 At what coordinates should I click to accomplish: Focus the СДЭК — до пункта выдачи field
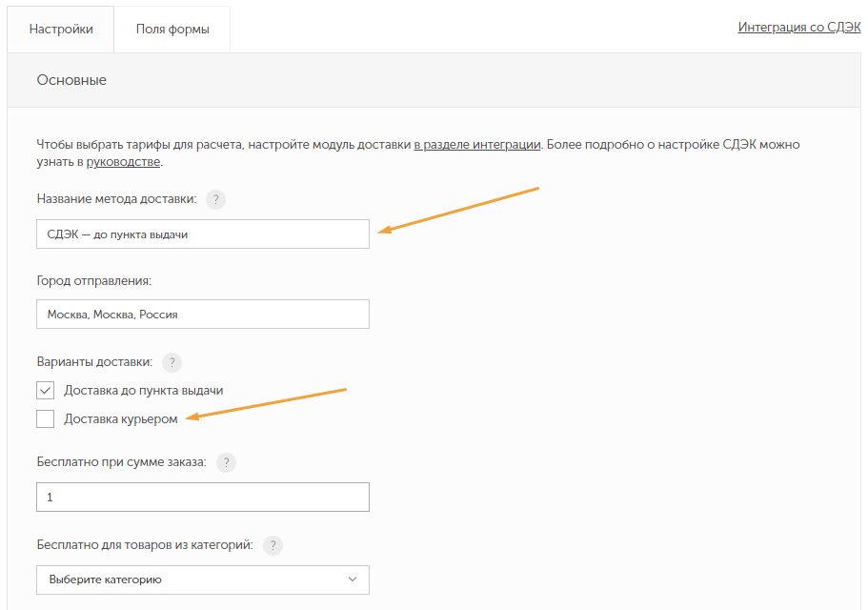[203, 234]
